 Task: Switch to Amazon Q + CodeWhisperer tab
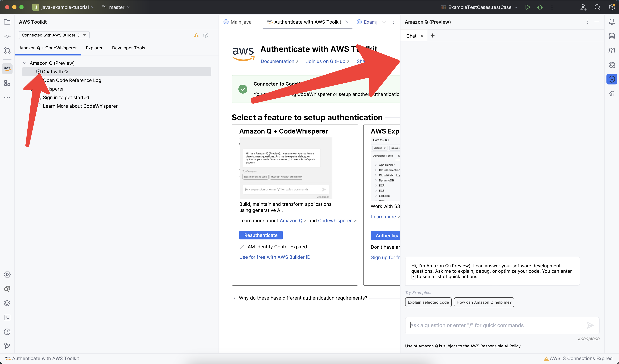click(48, 48)
